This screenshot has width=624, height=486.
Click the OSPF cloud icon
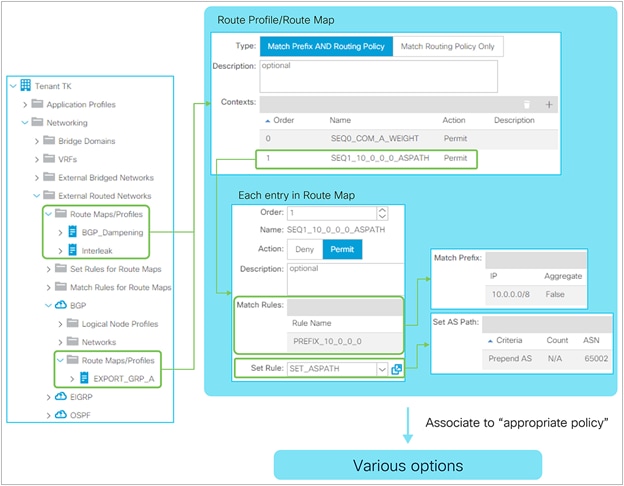60,415
